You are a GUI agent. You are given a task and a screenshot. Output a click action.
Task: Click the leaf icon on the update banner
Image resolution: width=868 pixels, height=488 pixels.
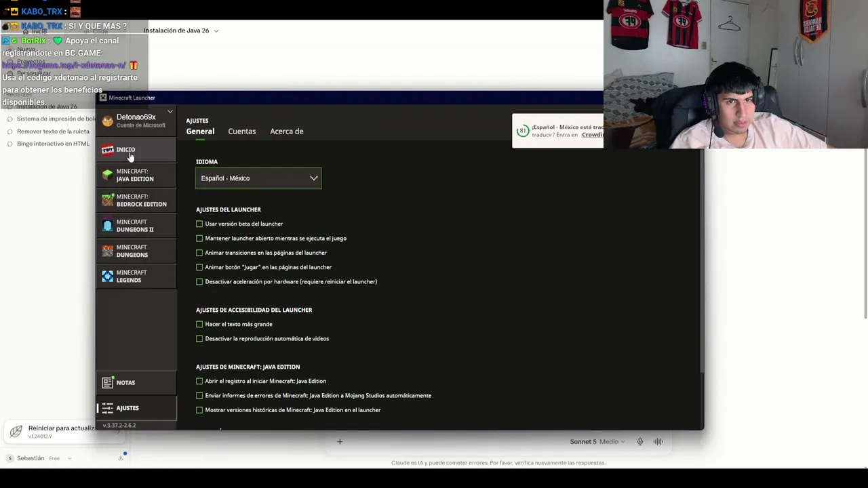pyautogui.click(x=16, y=431)
